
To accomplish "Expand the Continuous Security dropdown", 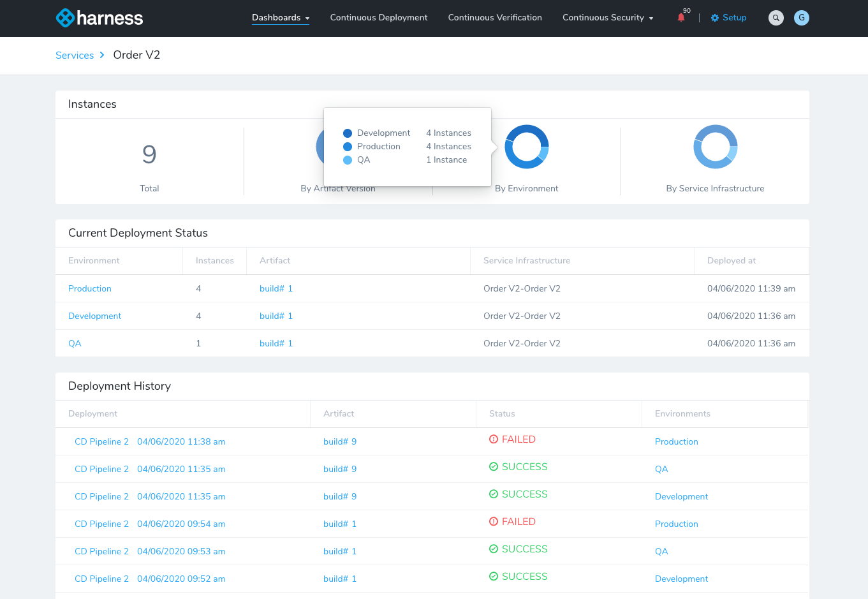I will (607, 18).
